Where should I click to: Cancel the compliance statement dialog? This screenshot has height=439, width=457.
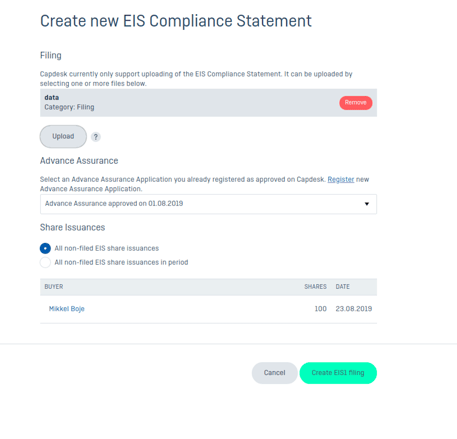pos(274,373)
